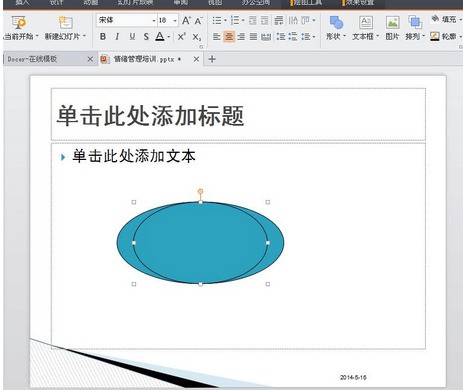The width and height of the screenshot is (463, 390).
Task: Open the font size dropdown showing 18
Action: point(175,21)
